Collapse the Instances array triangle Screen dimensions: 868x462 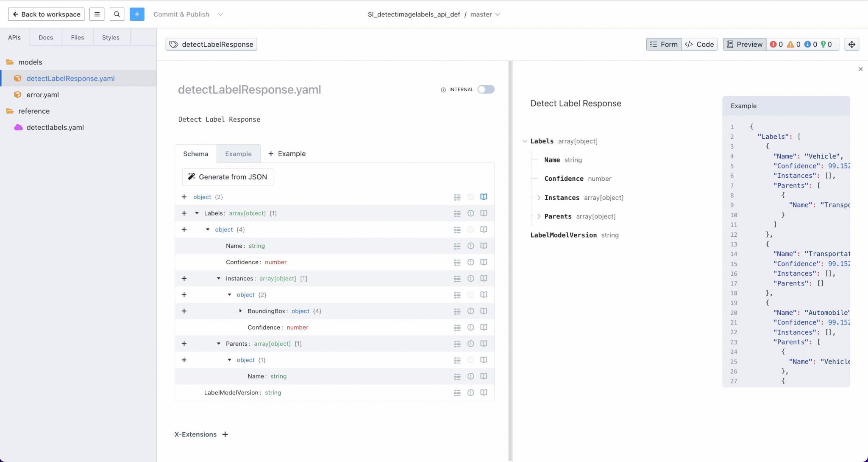click(x=219, y=279)
